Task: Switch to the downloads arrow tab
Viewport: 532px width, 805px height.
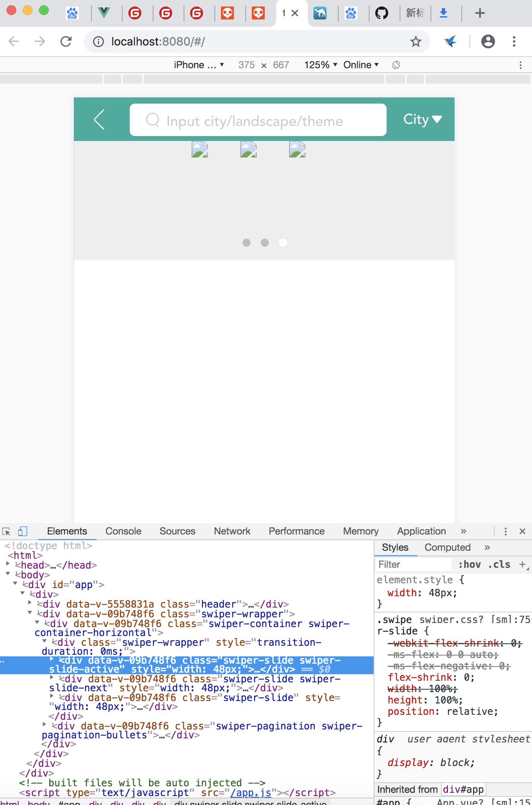Action: tap(443, 13)
